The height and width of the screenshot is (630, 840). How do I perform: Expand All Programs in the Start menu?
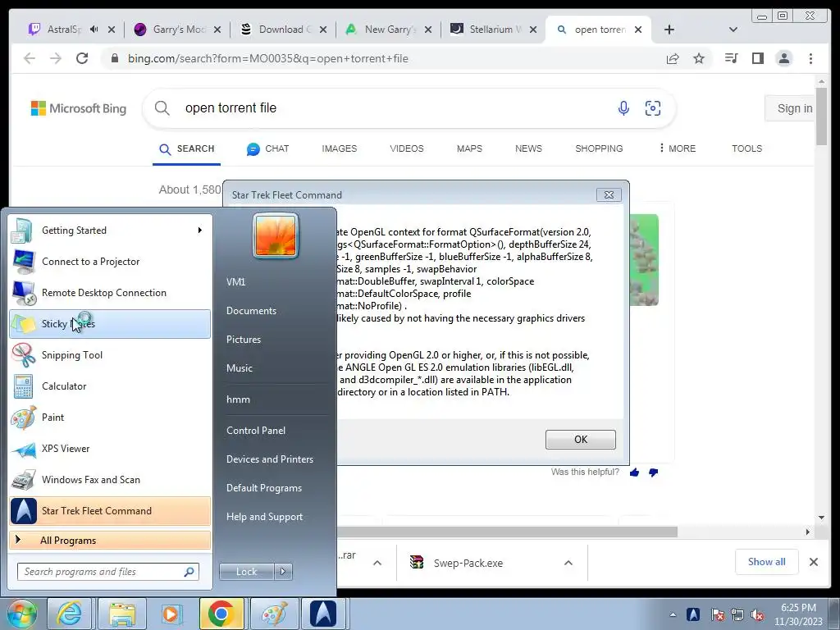tap(110, 541)
